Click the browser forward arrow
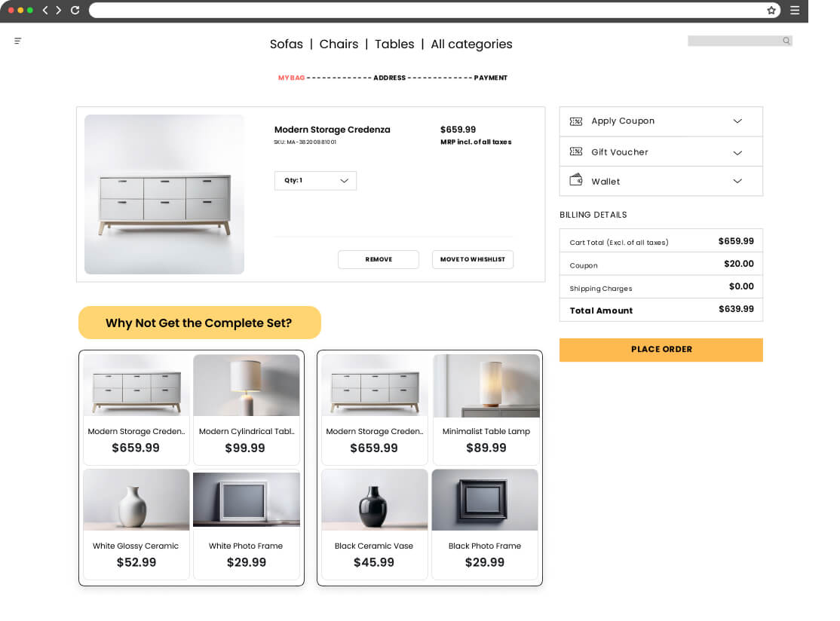Screen dimensions: 840x621 click(x=59, y=11)
